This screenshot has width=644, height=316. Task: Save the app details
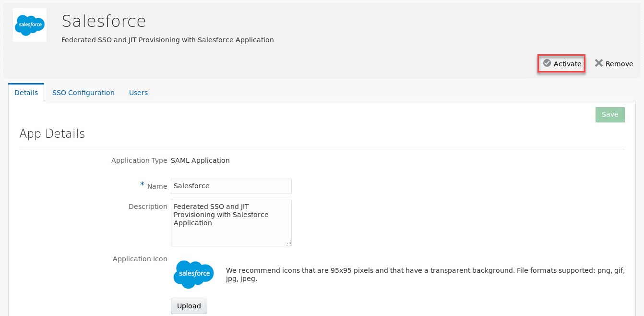coord(610,115)
